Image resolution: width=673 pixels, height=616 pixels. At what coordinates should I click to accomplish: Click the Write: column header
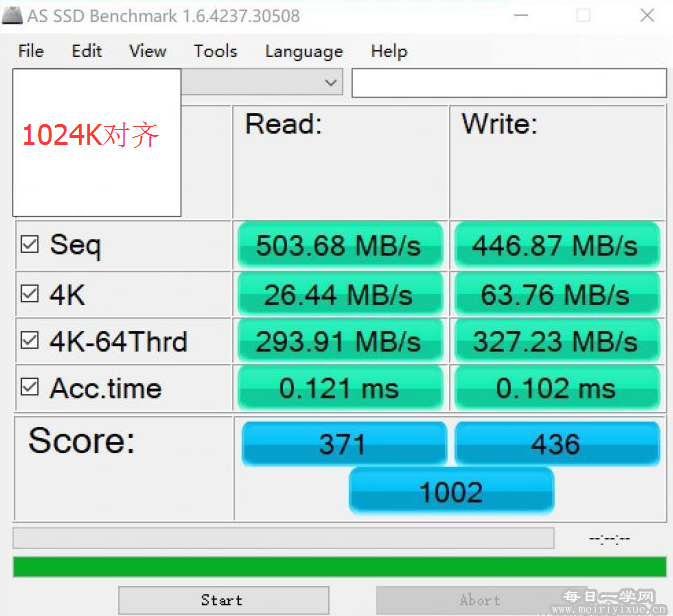pos(500,124)
